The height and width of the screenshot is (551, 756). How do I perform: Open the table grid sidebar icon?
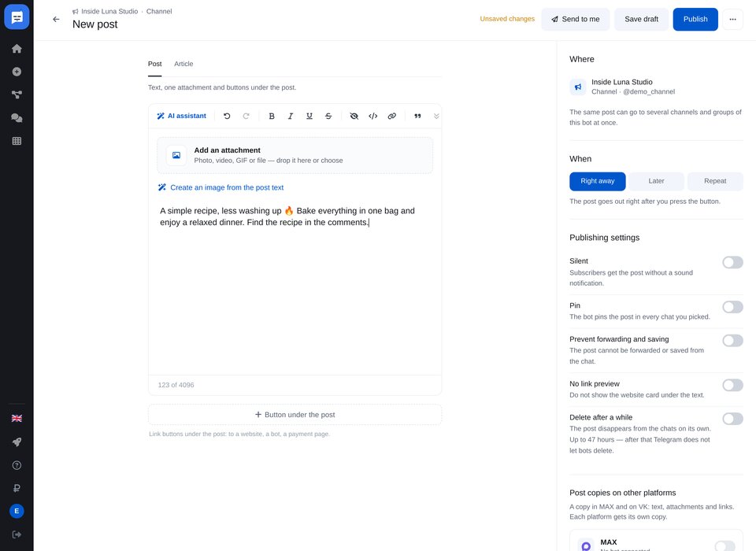coord(17,141)
